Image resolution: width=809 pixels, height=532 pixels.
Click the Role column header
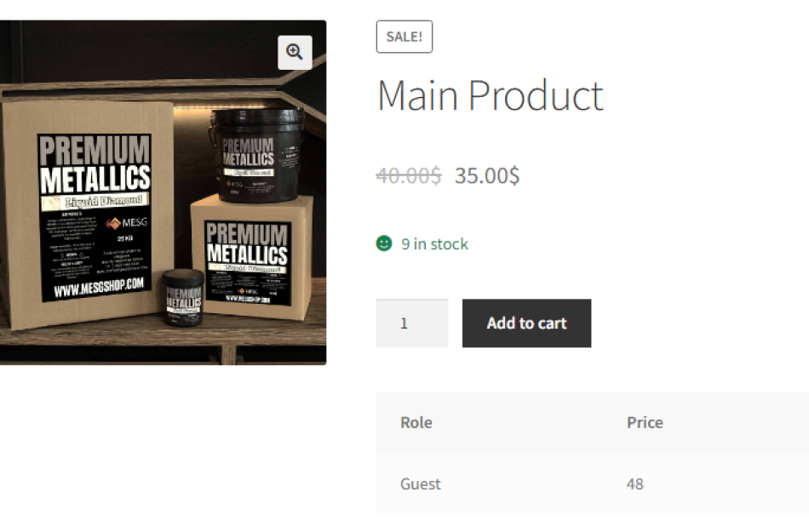pos(416,422)
